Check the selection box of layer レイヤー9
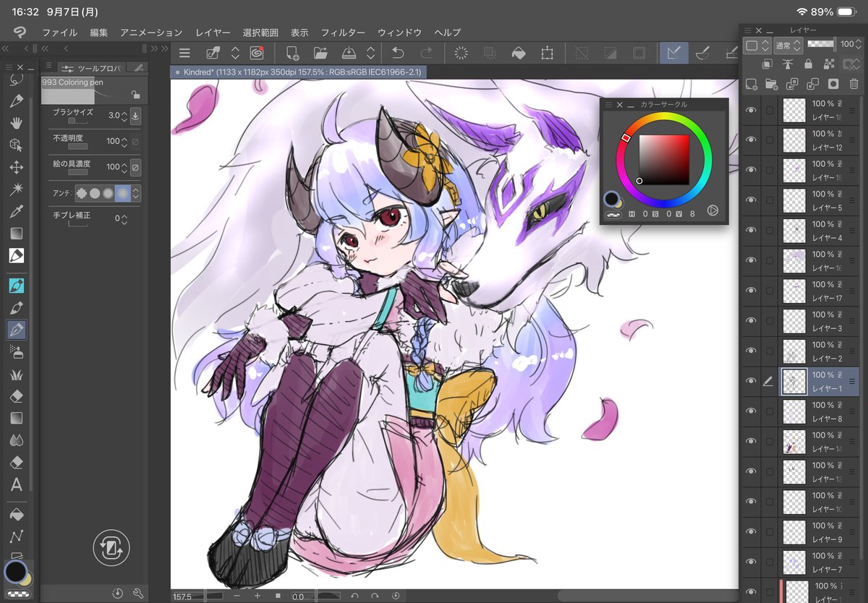The image size is (868, 603). 770,532
